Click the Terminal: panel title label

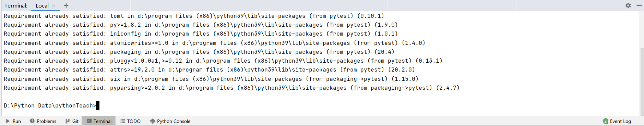coord(16,5)
